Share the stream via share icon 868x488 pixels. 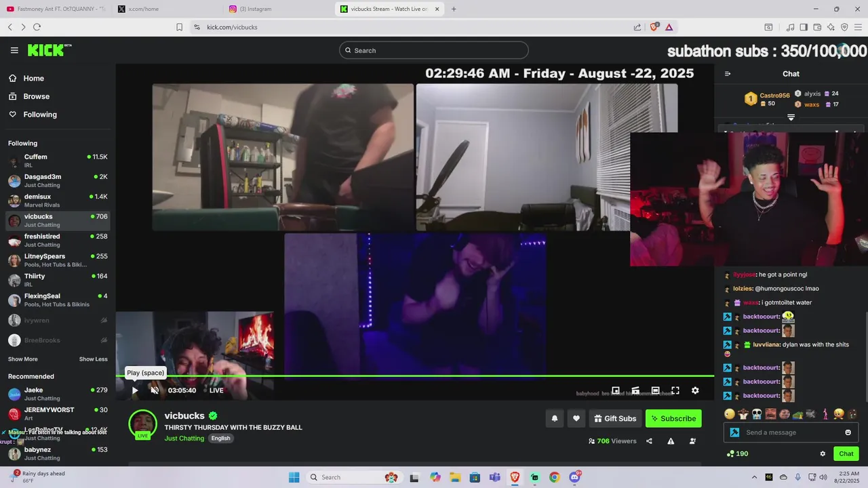pos(649,441)
